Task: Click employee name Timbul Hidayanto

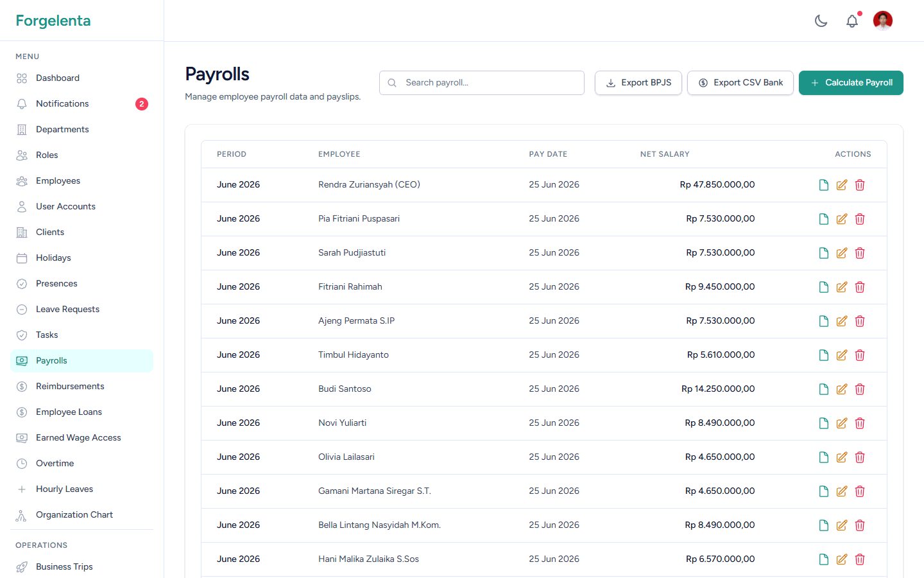Action: tap(354, 355)
